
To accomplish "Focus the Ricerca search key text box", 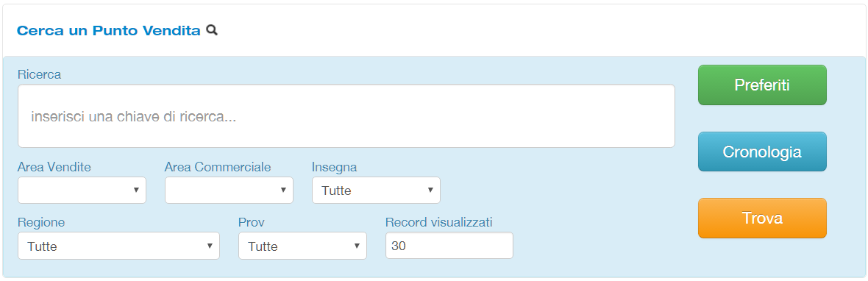I will [346, 116].
